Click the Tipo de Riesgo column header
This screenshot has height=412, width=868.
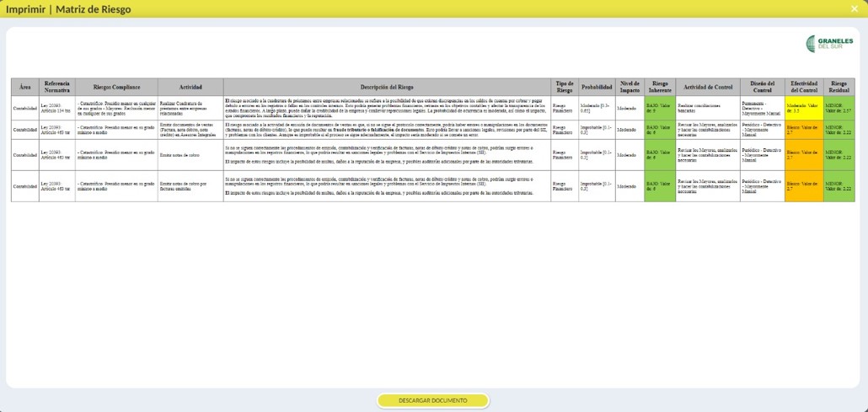coord(565,88)
